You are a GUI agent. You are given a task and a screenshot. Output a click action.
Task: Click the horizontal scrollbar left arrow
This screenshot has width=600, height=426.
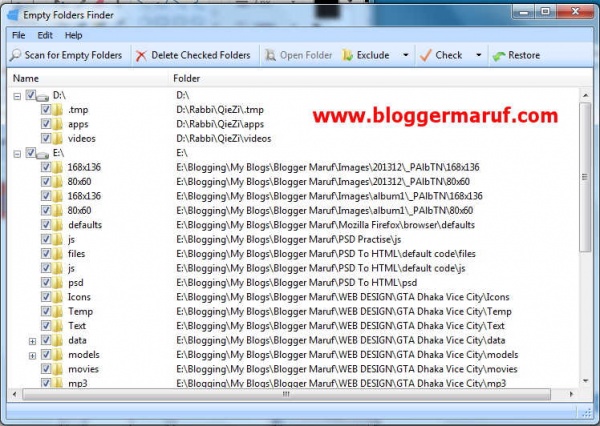click(15, 394)
